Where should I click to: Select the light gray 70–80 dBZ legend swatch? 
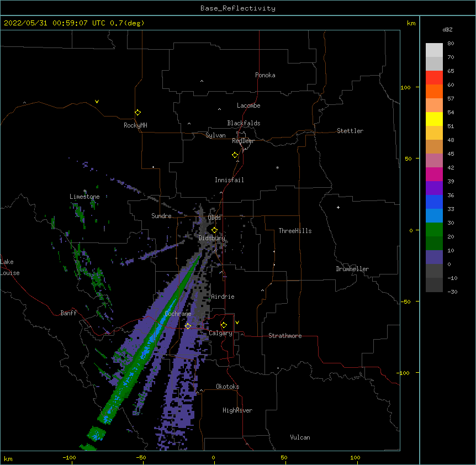pyautogui.click(x=434, y=50)
